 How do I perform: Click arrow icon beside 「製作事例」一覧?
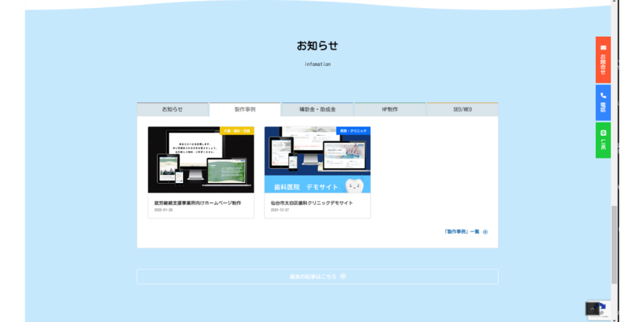pos(486,232)
